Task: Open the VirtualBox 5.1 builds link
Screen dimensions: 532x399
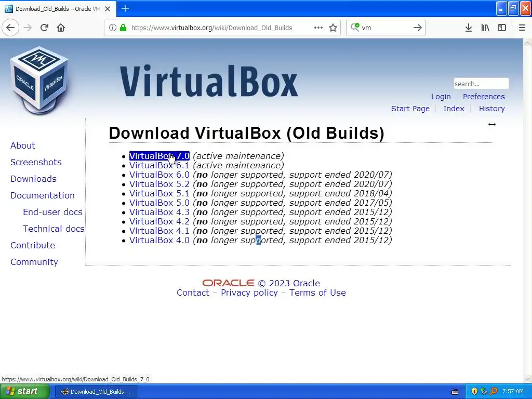Action: point(159,193)
